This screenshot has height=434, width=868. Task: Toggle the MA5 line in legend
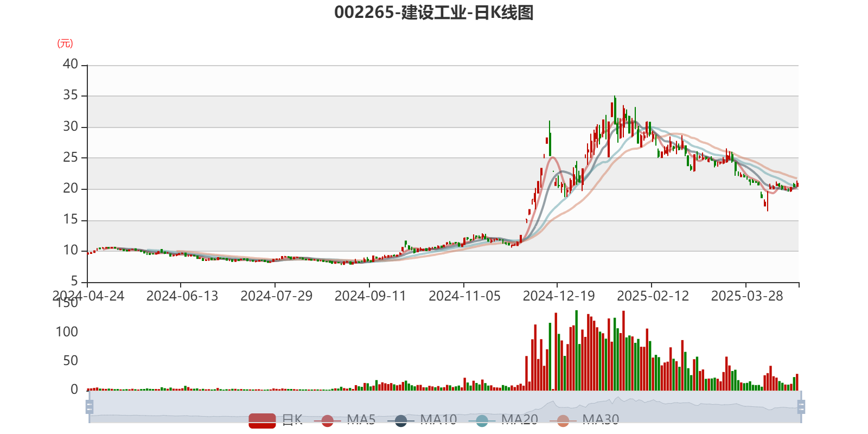344,420
